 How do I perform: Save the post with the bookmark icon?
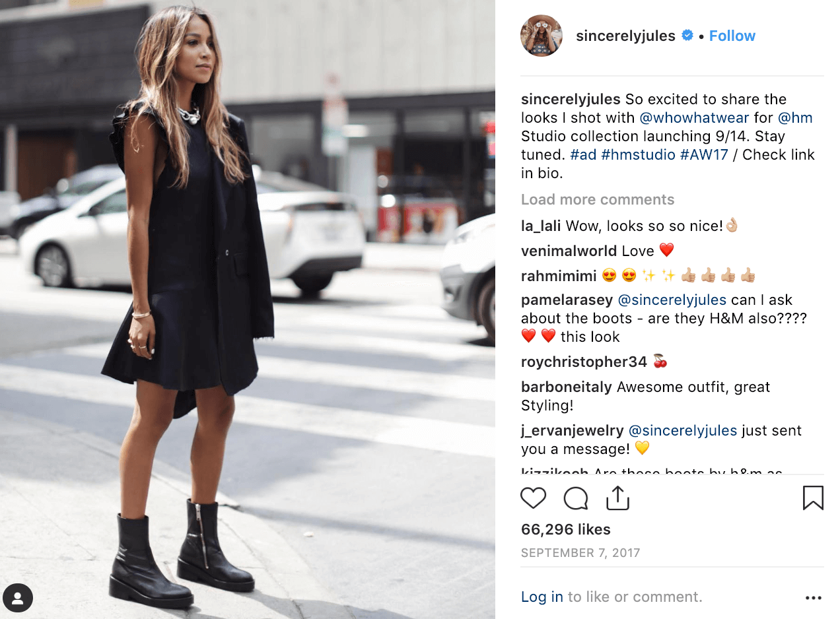(813, 498)
